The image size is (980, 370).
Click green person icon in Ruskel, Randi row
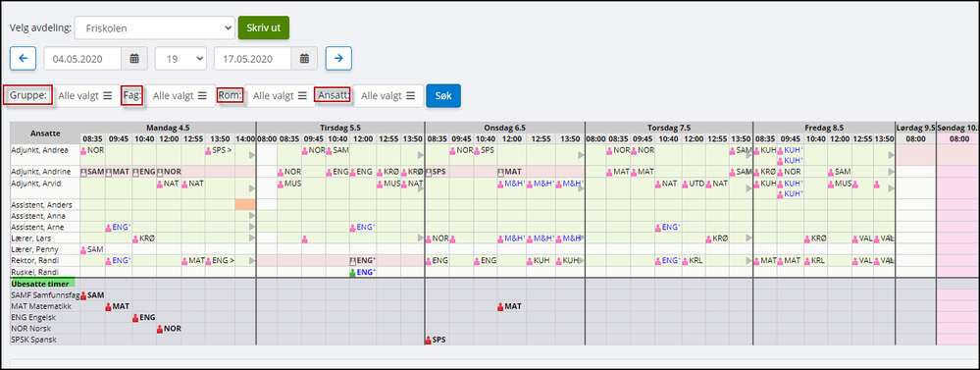(352, 273)
